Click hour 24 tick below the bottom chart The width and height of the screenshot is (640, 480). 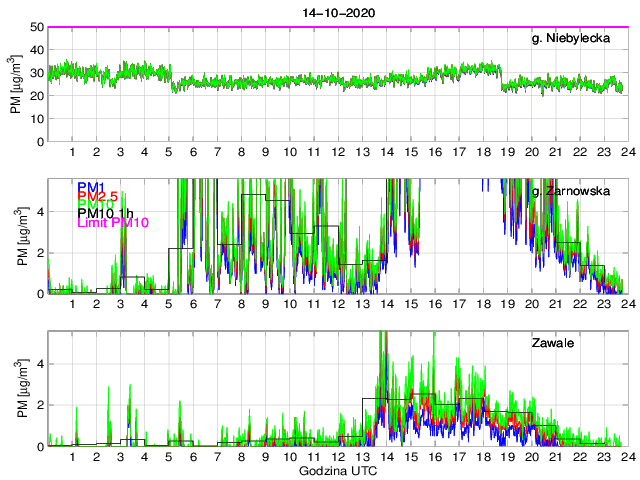tap(626, 457)
